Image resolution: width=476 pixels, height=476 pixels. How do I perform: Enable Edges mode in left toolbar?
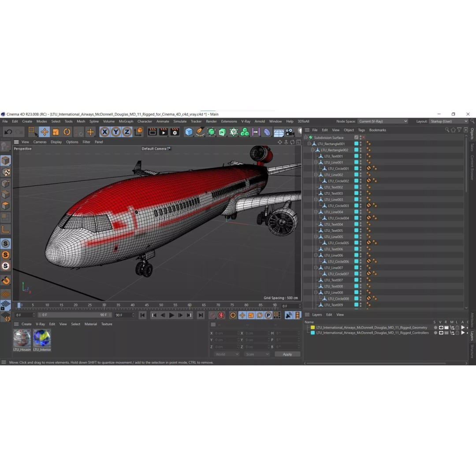pyautogui.click(x=5, y=195)
